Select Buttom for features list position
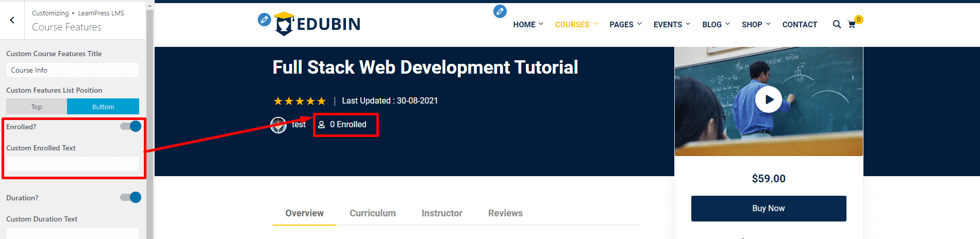Image resolution: width=980 pixels, height=239 pixels. (x=103, y=107)
